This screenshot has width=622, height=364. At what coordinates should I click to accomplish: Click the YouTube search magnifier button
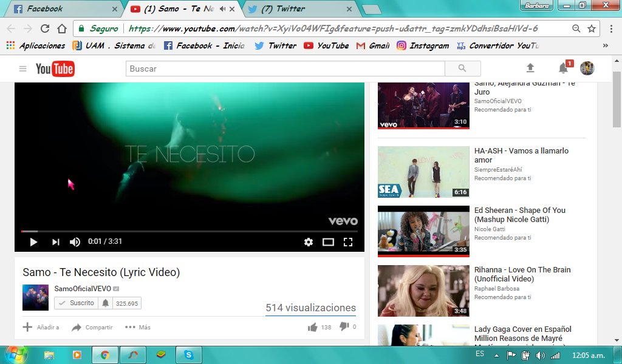pyautogui.click(x=462, y=69)
